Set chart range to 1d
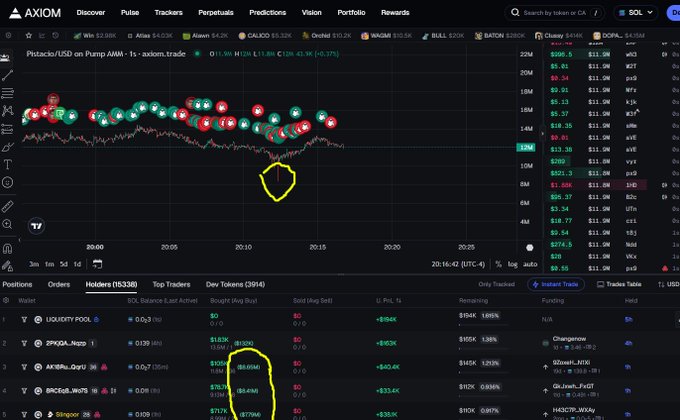 click(x=77, y=264)
